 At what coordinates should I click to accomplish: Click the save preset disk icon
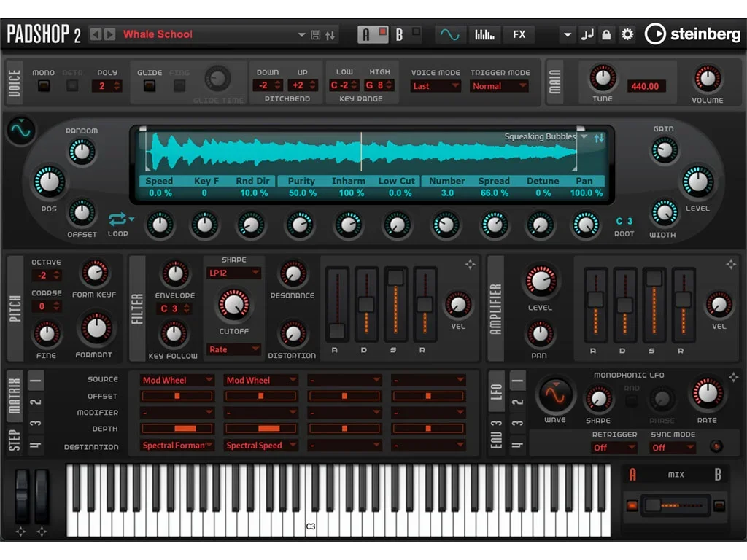click(316, 34)
